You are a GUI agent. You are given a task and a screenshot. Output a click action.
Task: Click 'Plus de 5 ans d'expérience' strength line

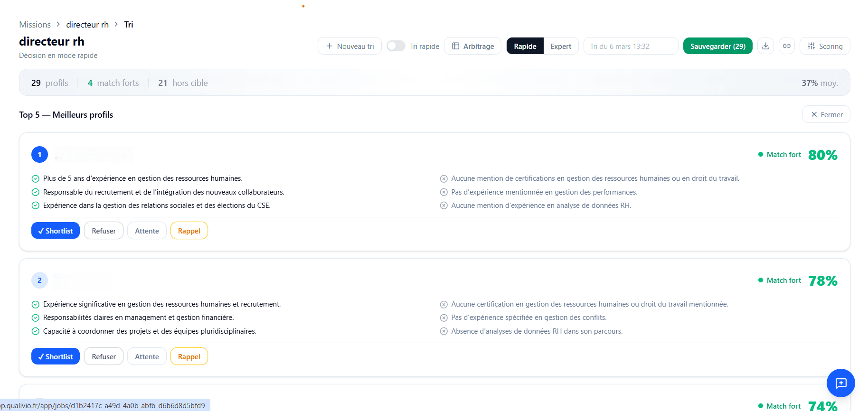[x=143, y=178]
